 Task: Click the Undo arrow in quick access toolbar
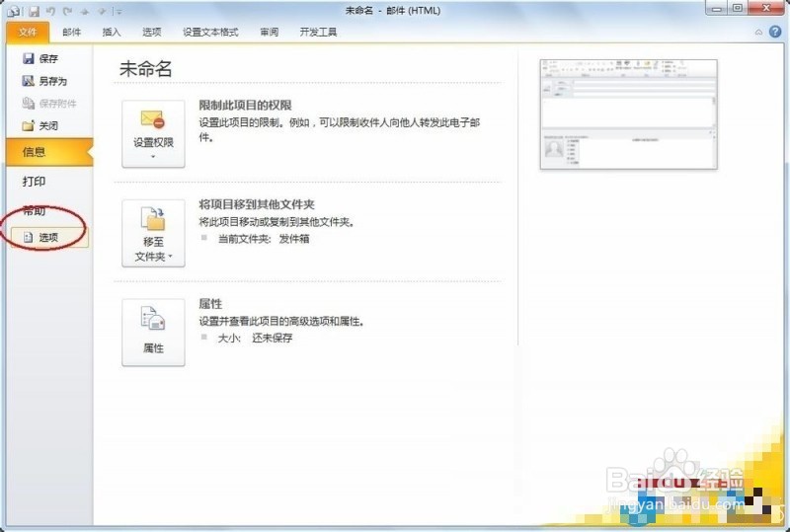[50, 11]
